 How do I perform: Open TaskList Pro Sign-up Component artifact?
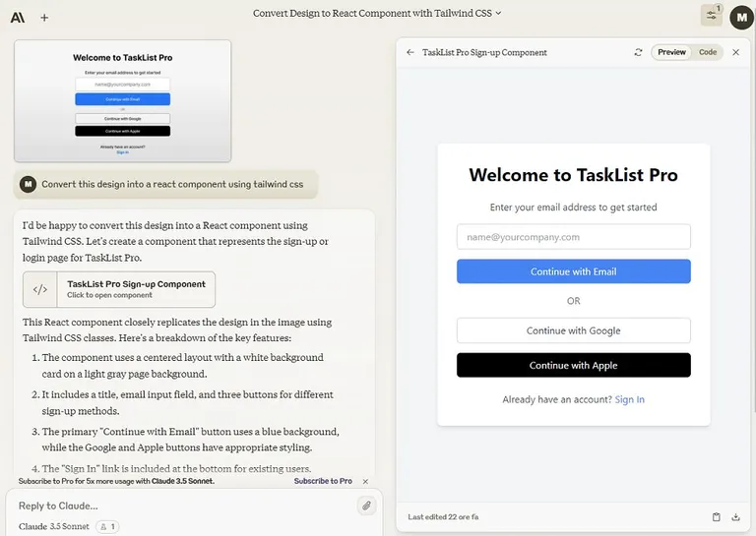119,289
